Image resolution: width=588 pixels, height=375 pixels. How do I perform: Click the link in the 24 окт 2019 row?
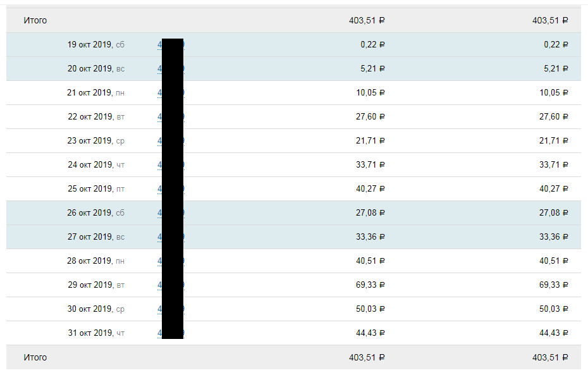[159, 165]
